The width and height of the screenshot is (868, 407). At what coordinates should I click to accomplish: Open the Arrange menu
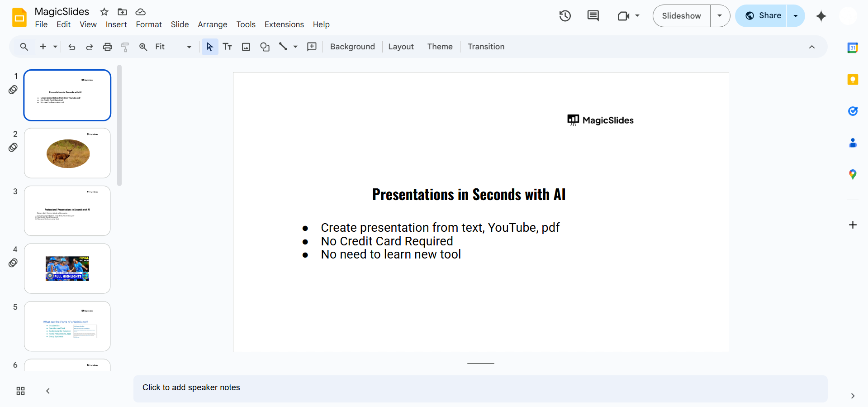pos(212,24)
